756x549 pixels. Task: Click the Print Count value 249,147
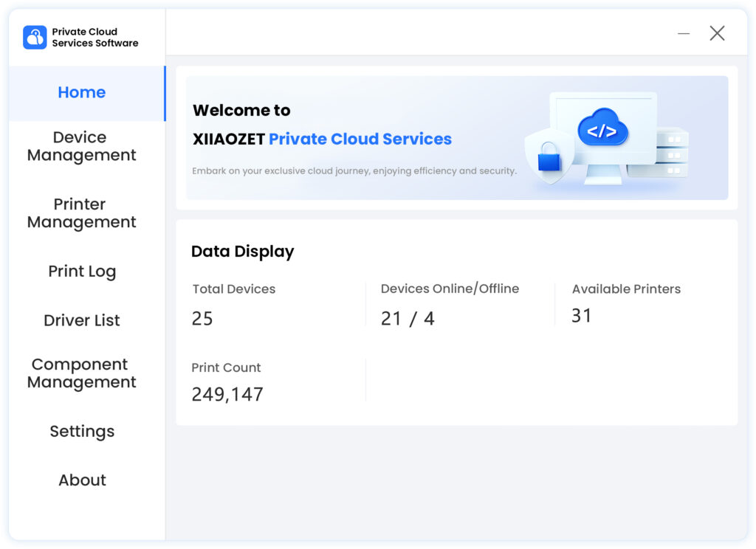pos(227,395)
